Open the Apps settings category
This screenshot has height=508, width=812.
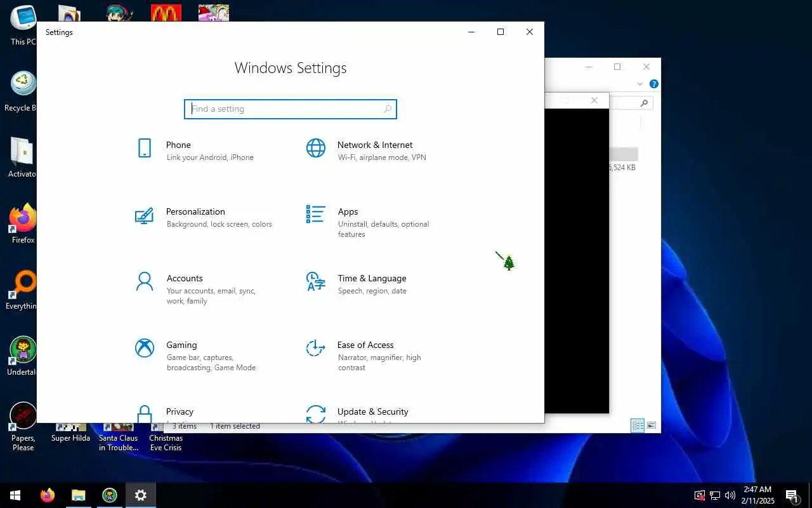point(367,222)
